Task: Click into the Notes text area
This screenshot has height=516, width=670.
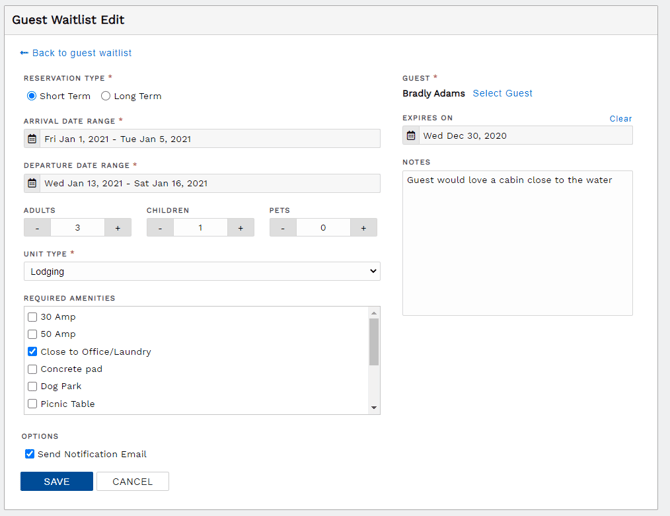Action: [x=517, y=243]
